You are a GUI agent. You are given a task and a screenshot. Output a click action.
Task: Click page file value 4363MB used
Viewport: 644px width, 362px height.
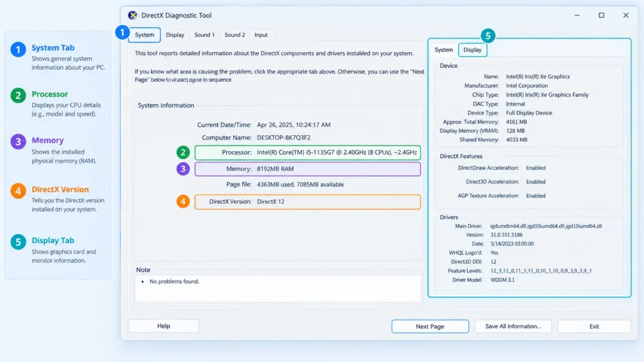click(300, 184)
